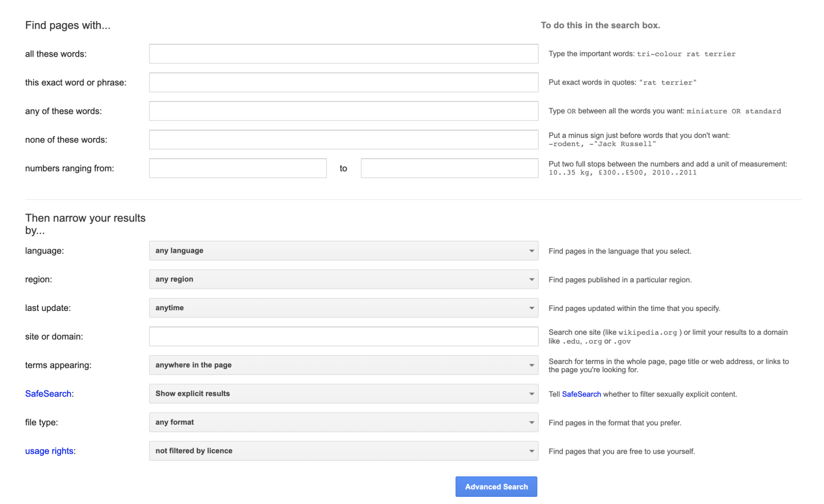Click the 'all these words' text field

coord(344,54)
